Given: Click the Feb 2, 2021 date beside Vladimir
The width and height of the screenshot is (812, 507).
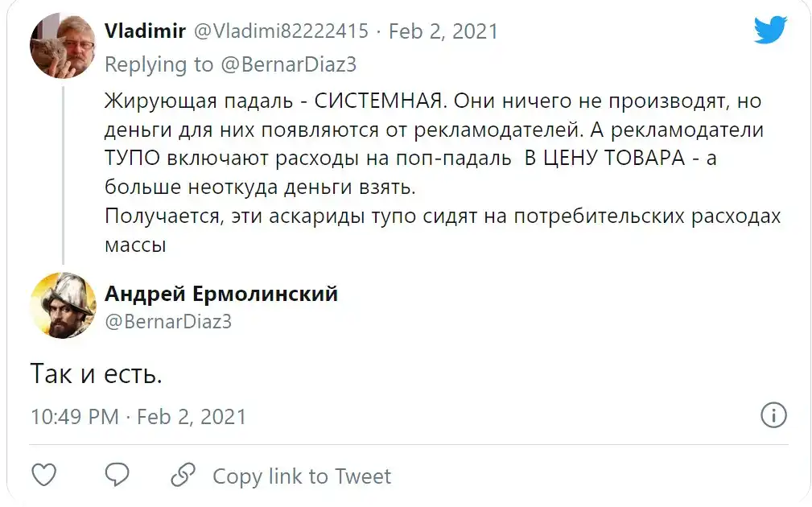Looking at the screenshot, I should coord(443,31).
